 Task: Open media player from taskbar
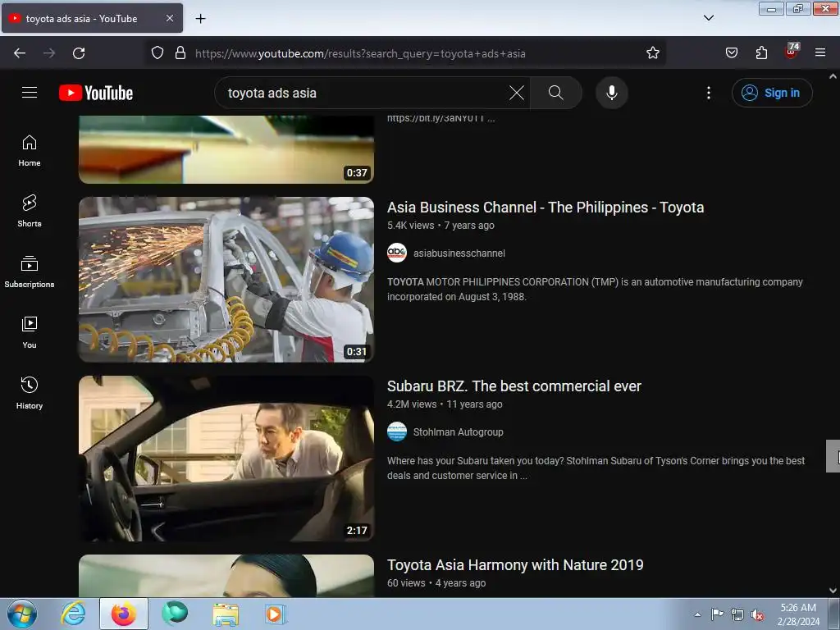276,614
